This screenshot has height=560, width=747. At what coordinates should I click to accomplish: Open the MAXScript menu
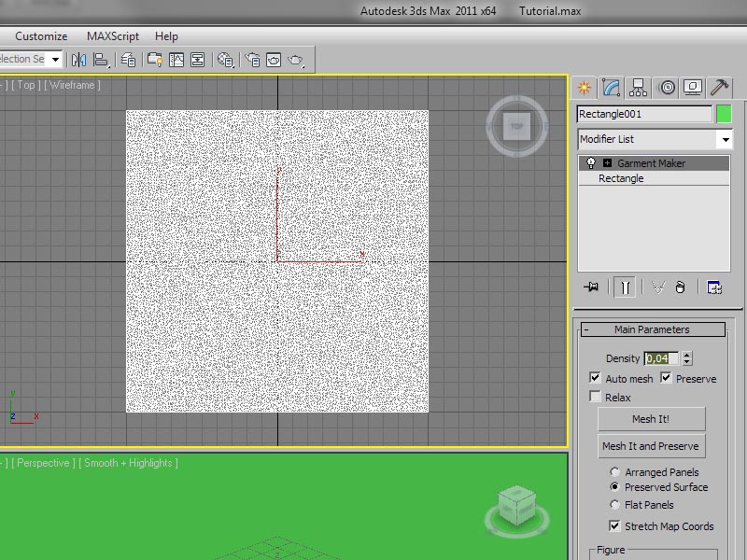(113, 36)
